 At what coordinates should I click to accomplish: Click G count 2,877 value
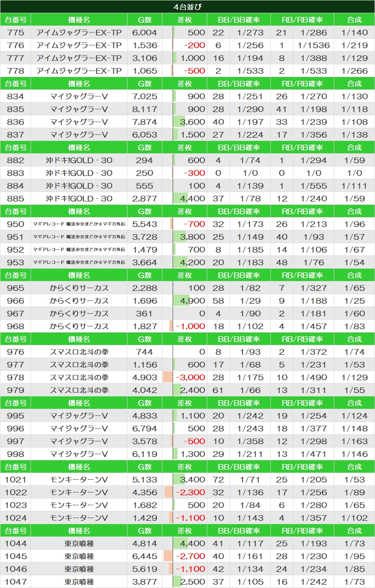click(x=145, y=199)
